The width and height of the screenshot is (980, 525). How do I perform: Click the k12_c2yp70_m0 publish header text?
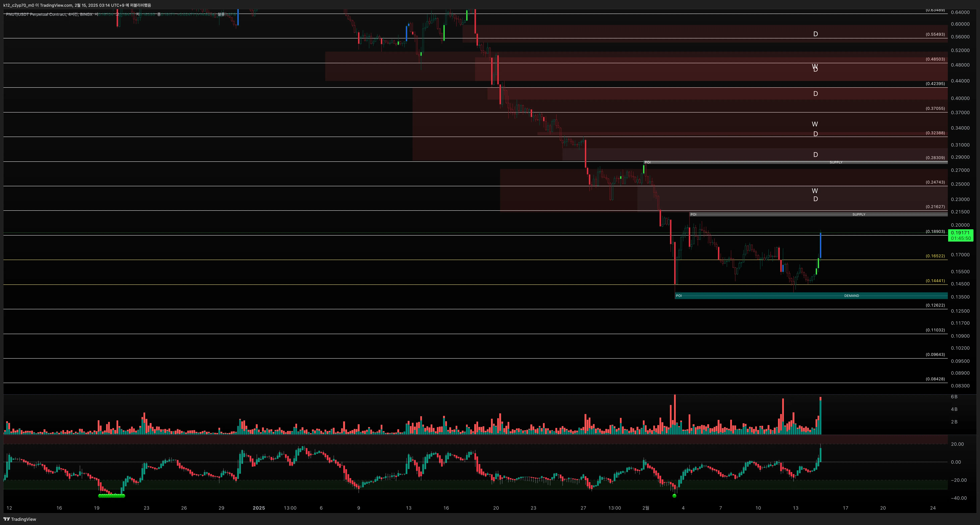coord(77,5)
